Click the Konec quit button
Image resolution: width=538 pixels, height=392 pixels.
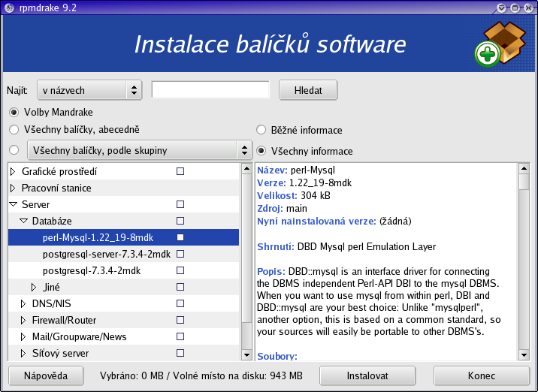(x=482, y=375)
